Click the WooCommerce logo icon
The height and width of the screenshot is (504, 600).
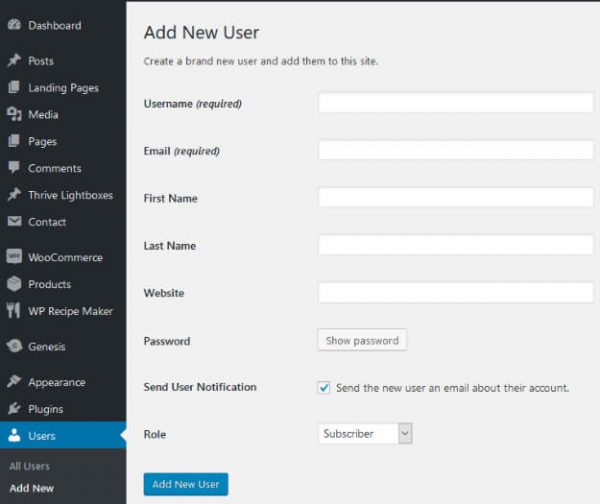pos(14,256)
